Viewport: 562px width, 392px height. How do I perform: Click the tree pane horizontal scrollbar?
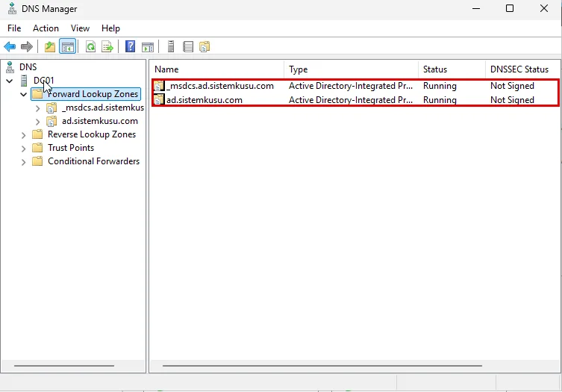(64, 366)
